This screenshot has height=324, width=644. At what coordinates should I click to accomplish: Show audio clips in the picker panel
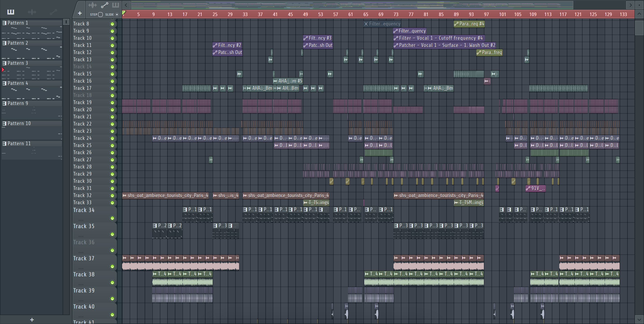(32, 12)
